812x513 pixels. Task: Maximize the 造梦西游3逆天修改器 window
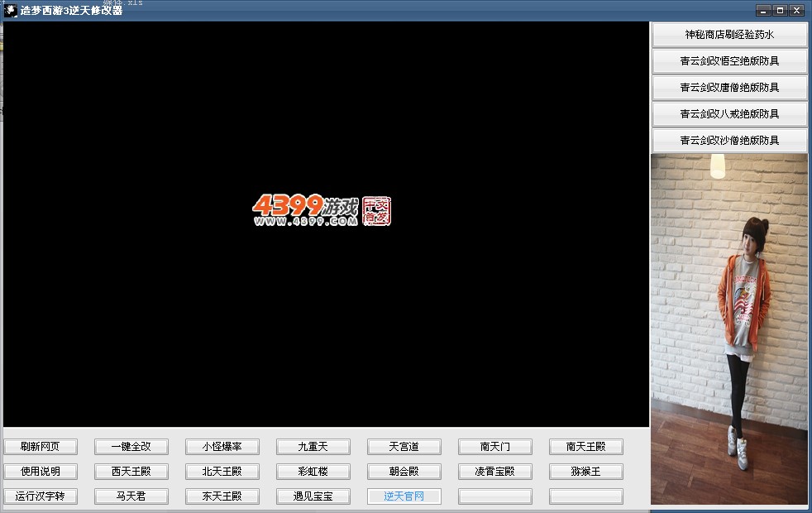[x=780, y=11]
